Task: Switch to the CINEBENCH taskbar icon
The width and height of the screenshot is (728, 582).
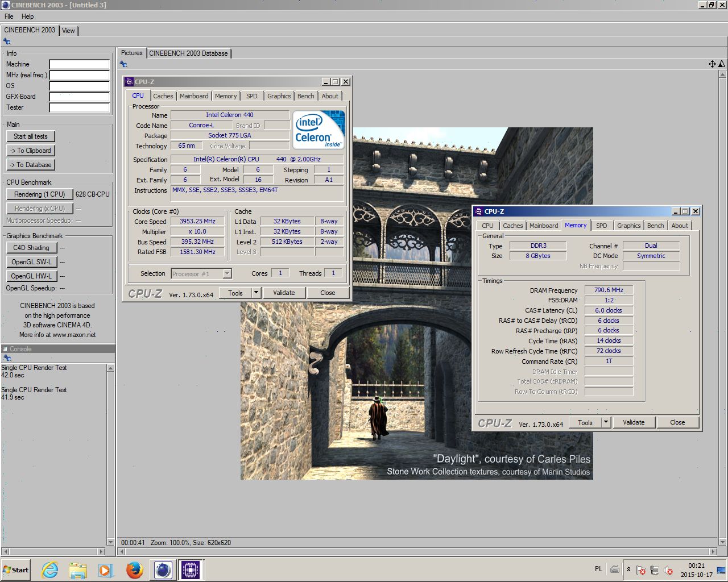Action: [x=163, y=569]
